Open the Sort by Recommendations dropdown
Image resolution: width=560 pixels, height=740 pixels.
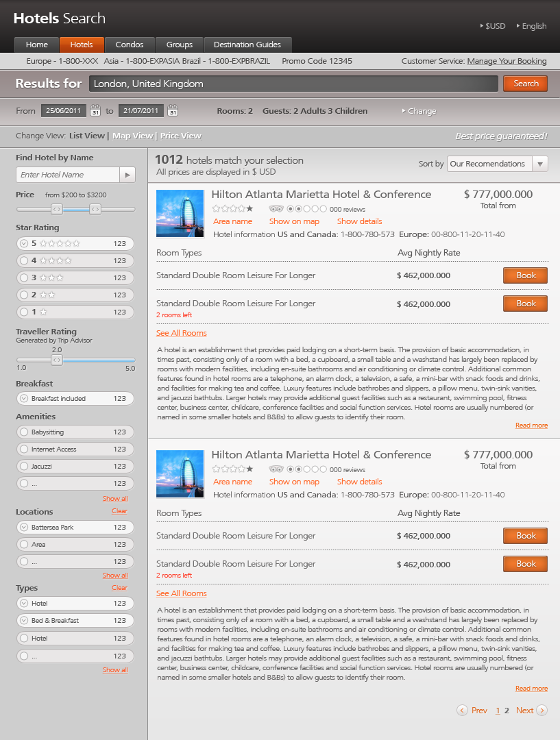pos(540,164)
